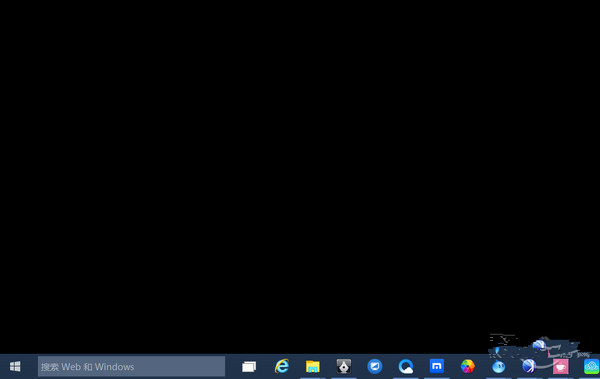Click the white Windows logo button
The width and height of the screenshot is (600, 379).
15,366
